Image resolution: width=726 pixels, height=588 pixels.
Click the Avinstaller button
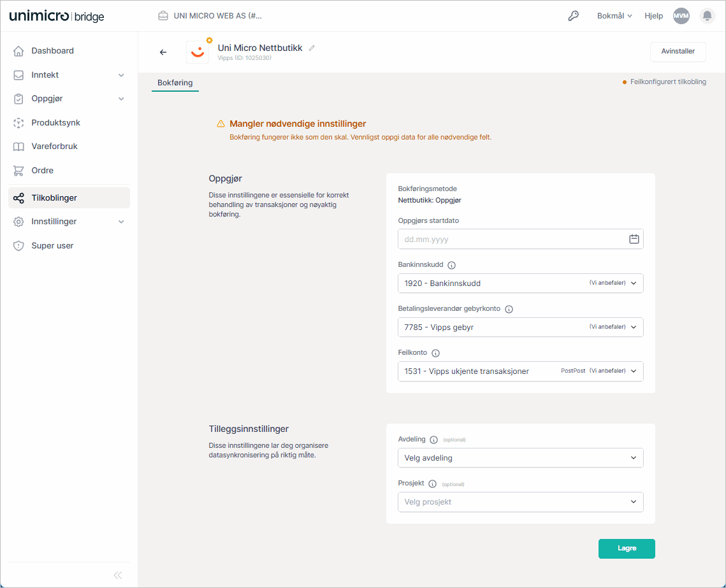[678, 52]
